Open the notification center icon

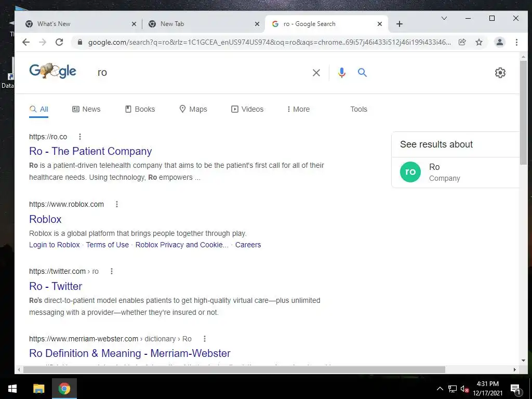click(x=515, y=389)
